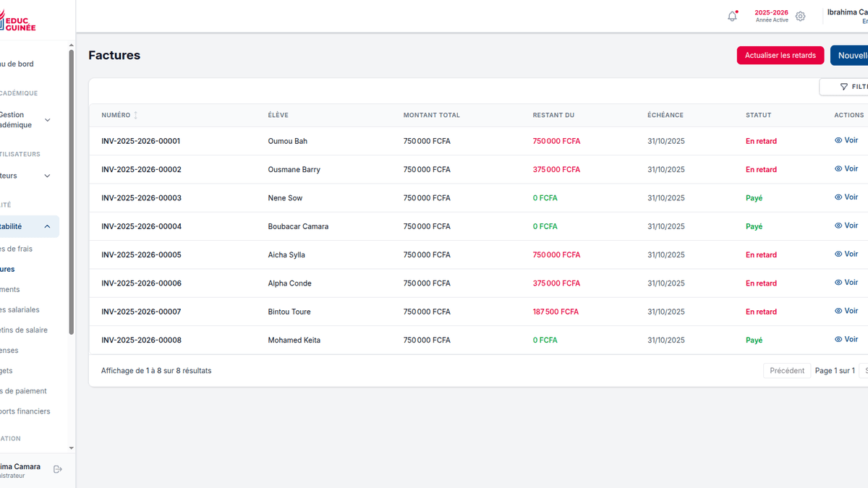Go to the Précédent page
868x488 pixels.
787,371
